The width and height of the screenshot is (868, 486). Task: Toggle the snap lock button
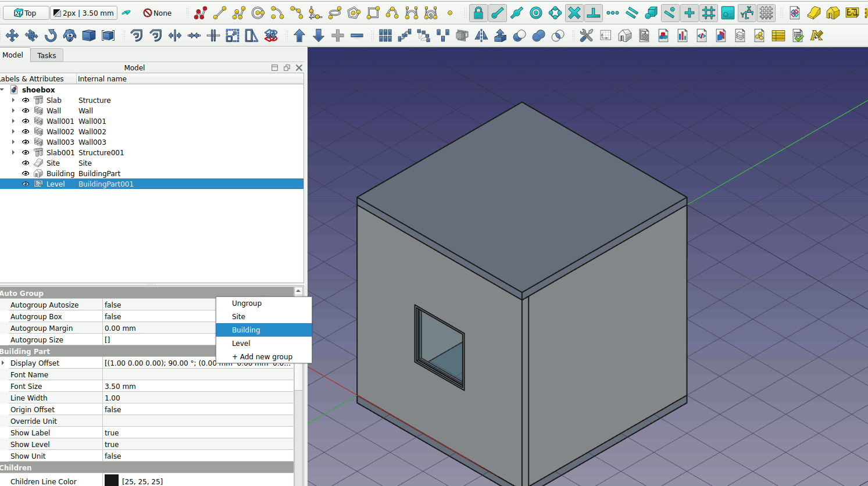(x=478, y=13)
